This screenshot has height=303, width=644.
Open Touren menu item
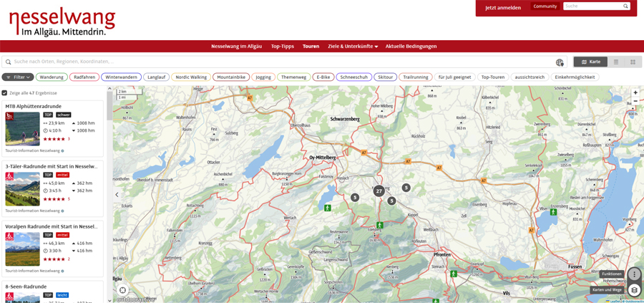click(x=311, y=47)
